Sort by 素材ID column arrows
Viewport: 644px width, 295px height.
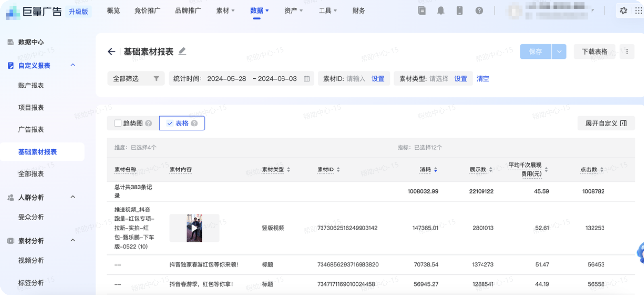tap(339, 169)
